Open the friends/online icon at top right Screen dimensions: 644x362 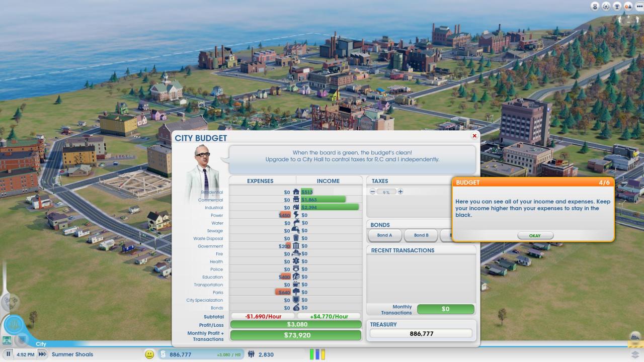pos(628,6)
